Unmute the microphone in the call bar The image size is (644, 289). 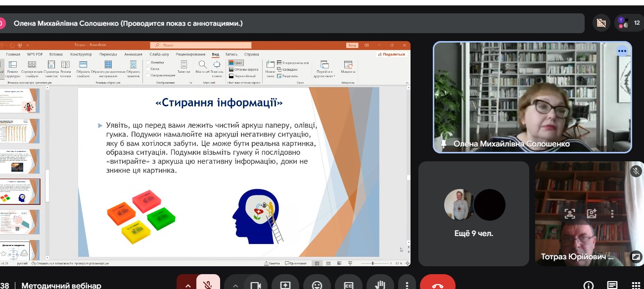point(209,285)
